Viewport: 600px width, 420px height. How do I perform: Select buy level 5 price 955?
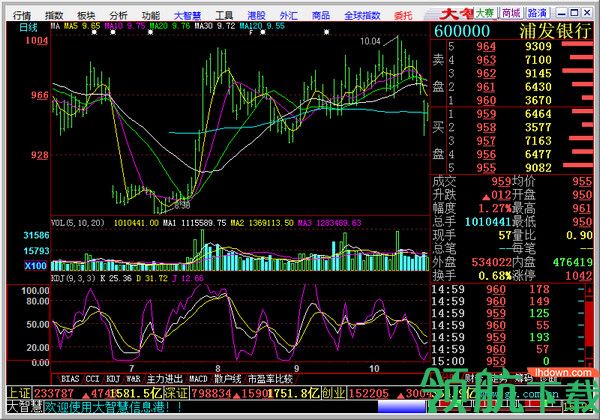(486, 168)
